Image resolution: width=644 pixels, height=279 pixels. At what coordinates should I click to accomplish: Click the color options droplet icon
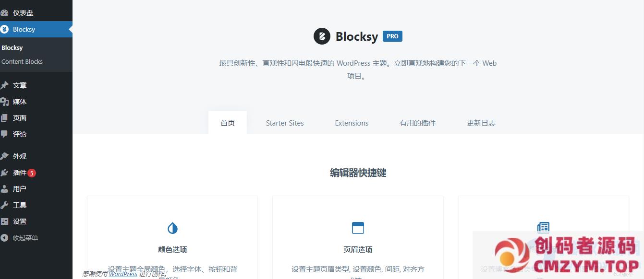pyautogui.click(x=172, y=228)
